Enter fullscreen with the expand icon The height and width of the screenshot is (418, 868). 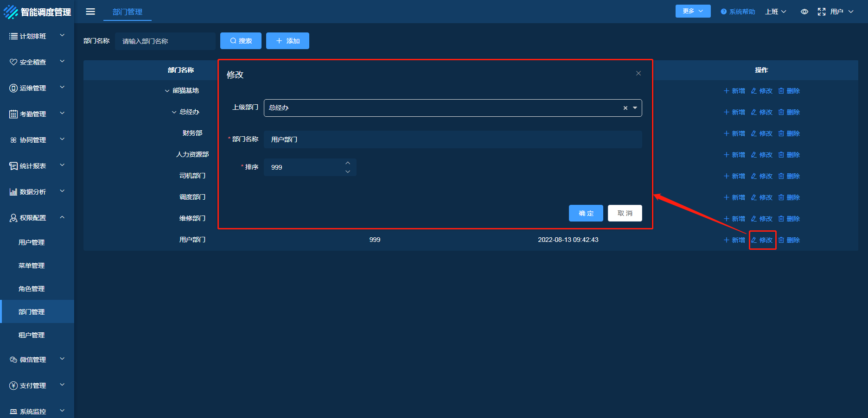coord(821,12)
